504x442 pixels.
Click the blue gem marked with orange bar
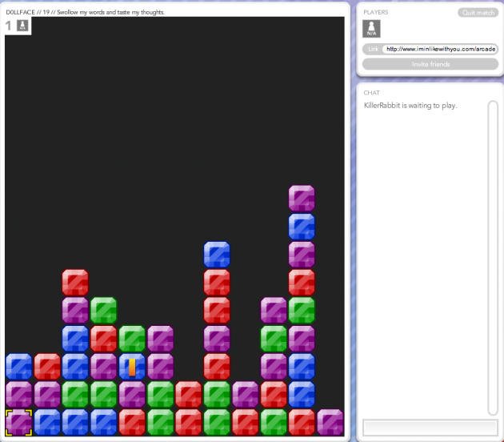point(132,367)
